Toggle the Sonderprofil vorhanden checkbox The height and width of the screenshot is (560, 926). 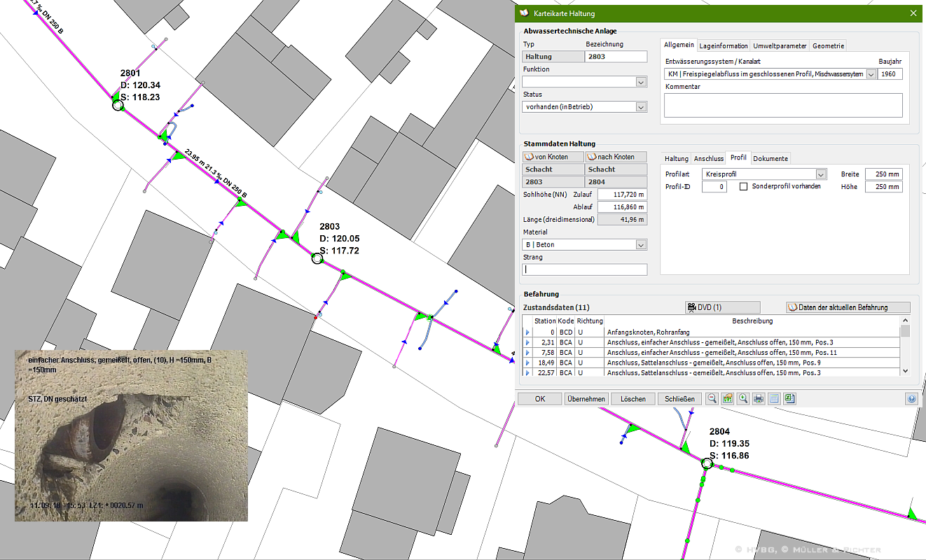[744, 187]
